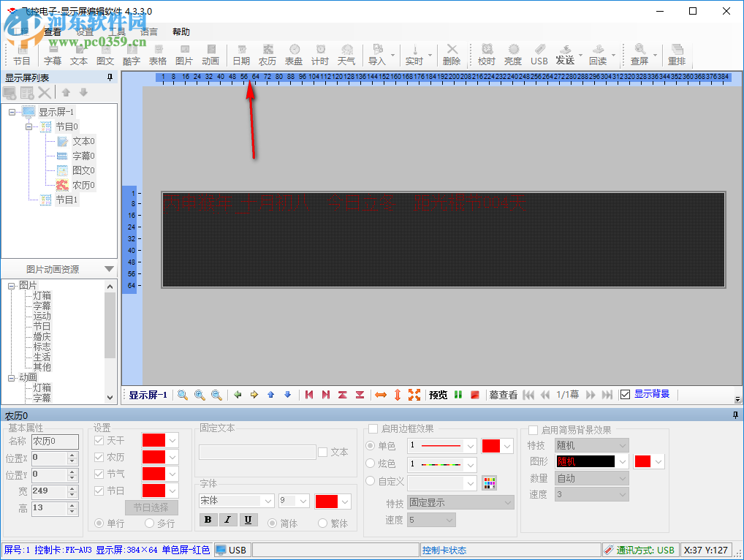
Task: Click the 幕查看 button
Action: tap(503, 395)
